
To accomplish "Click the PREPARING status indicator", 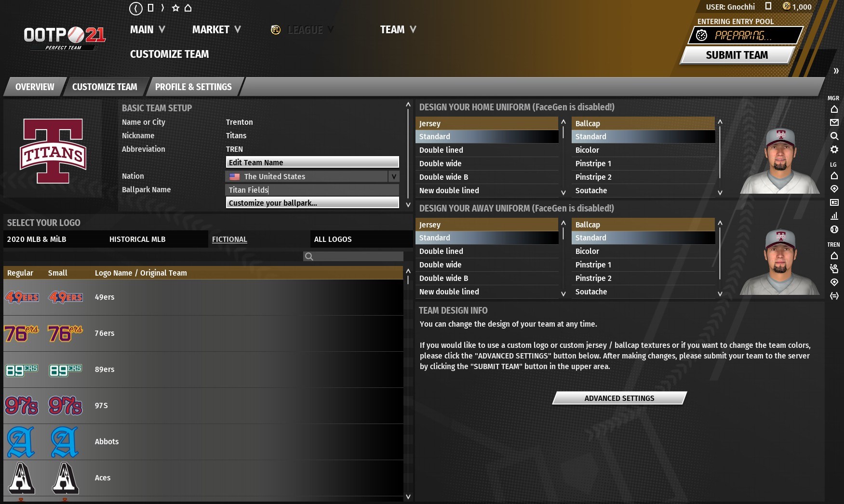I will coord(745,35).
